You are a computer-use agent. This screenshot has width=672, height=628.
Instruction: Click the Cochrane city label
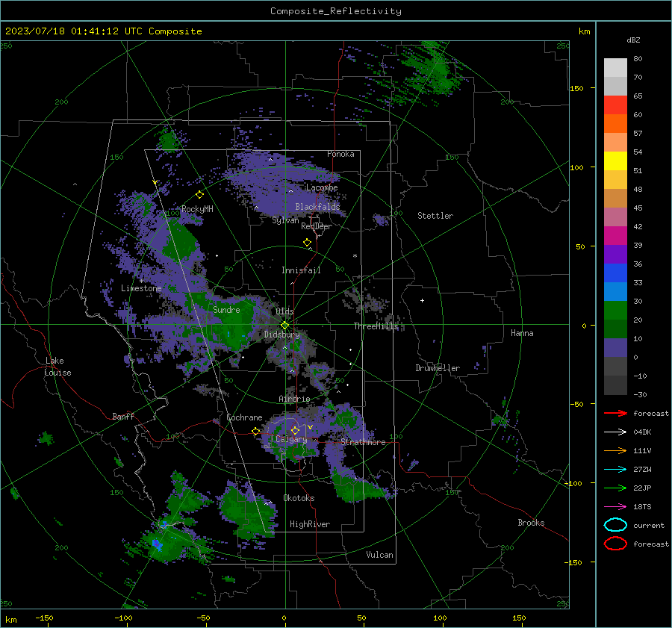click(244, 417)
